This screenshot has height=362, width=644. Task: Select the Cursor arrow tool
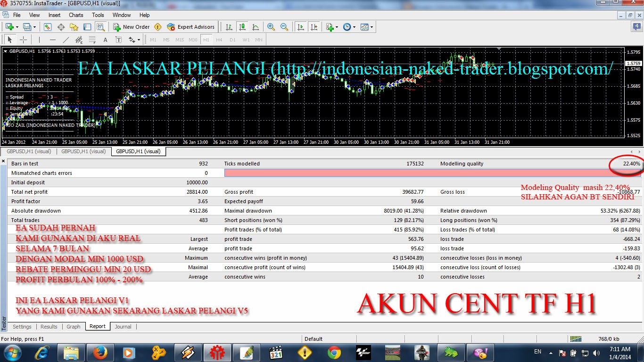tap(10, 40)
